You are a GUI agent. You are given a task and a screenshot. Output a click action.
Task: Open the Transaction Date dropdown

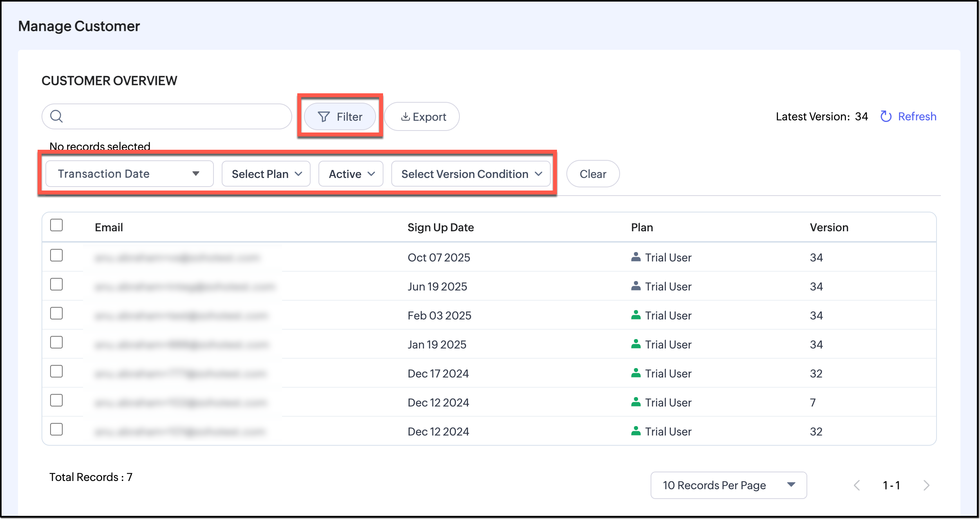pos(129,174)
